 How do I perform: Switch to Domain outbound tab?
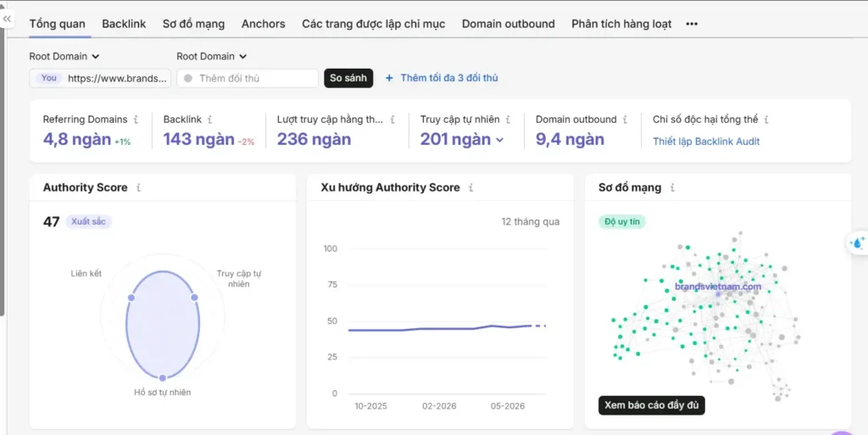click(x=509, y=24)
